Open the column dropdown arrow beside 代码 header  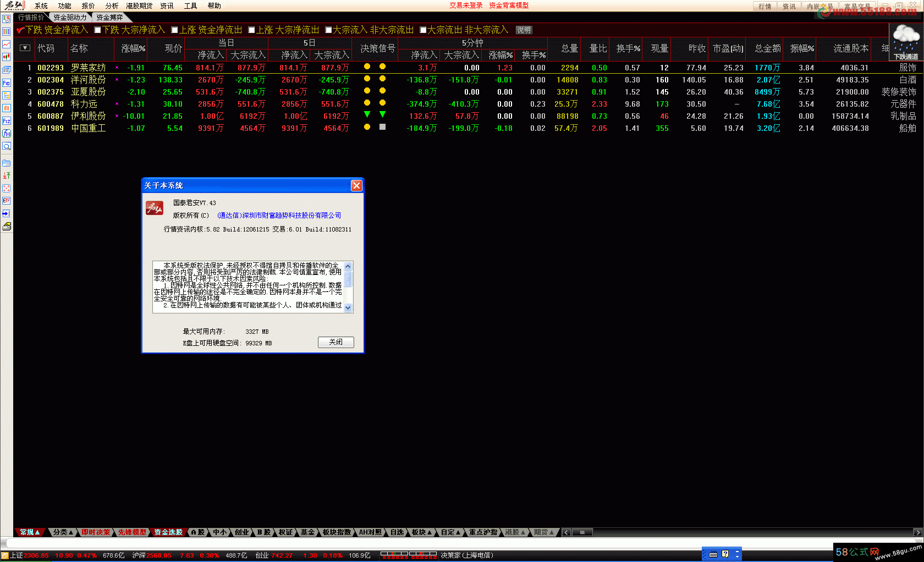[x=25, y=48]
